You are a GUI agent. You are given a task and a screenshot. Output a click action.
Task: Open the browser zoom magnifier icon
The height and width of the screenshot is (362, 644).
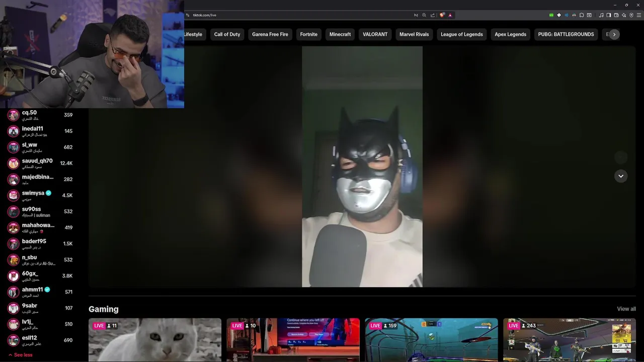424,15
